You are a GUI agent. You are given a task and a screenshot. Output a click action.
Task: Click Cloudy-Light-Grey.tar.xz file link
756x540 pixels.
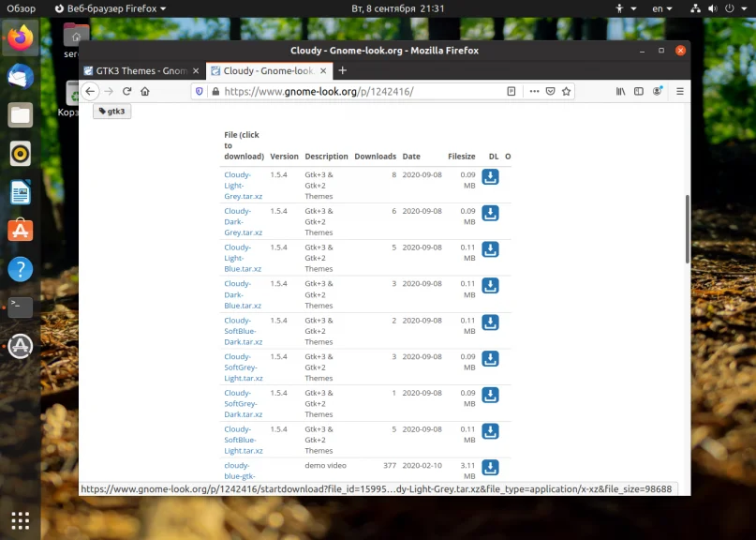pyautogui.click(x=243, y=186)
